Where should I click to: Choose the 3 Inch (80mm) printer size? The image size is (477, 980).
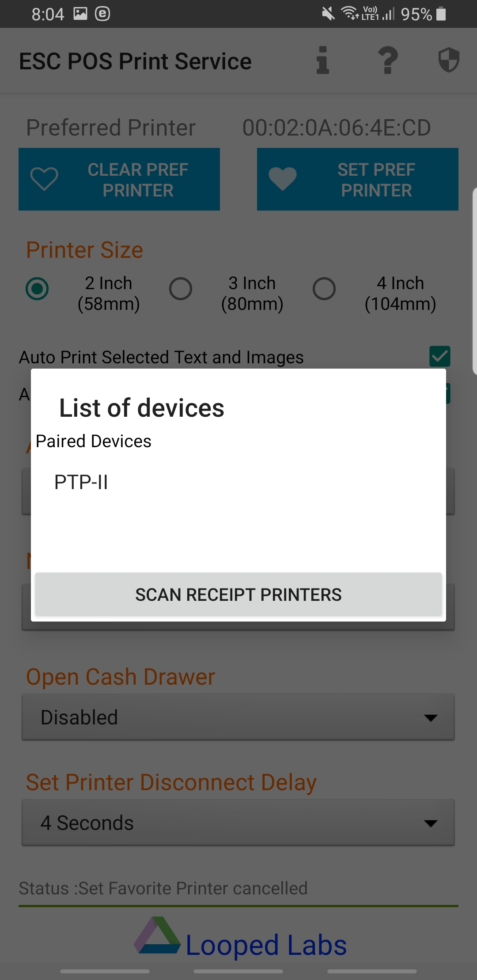(x=181, y=289)
